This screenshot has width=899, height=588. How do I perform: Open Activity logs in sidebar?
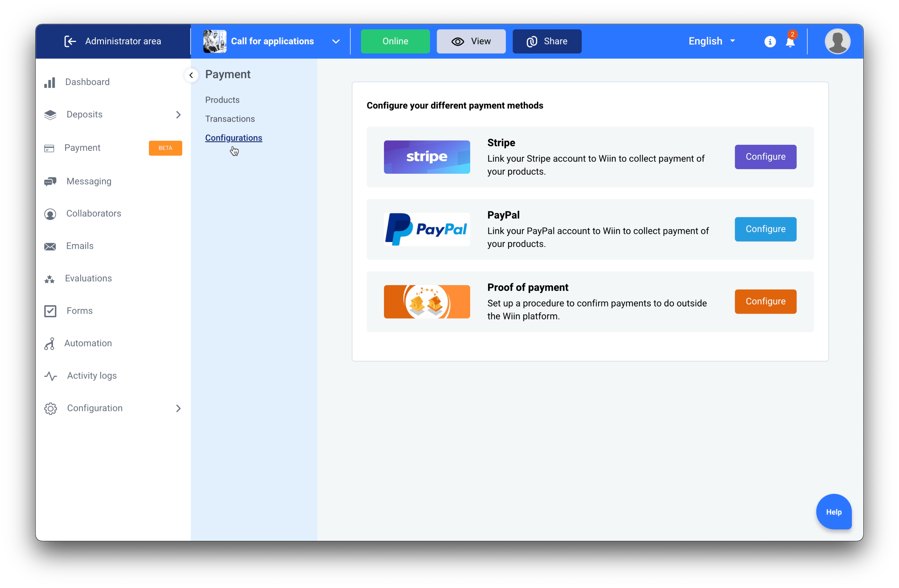[x=92, y=376]
